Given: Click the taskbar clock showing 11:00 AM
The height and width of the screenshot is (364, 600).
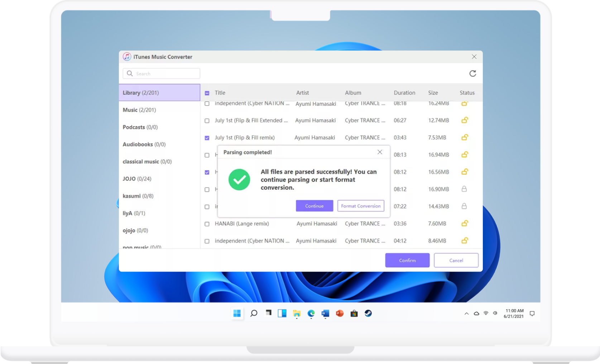Looking at the screenshot, I should pyautogui.click(x=514, y=313).
